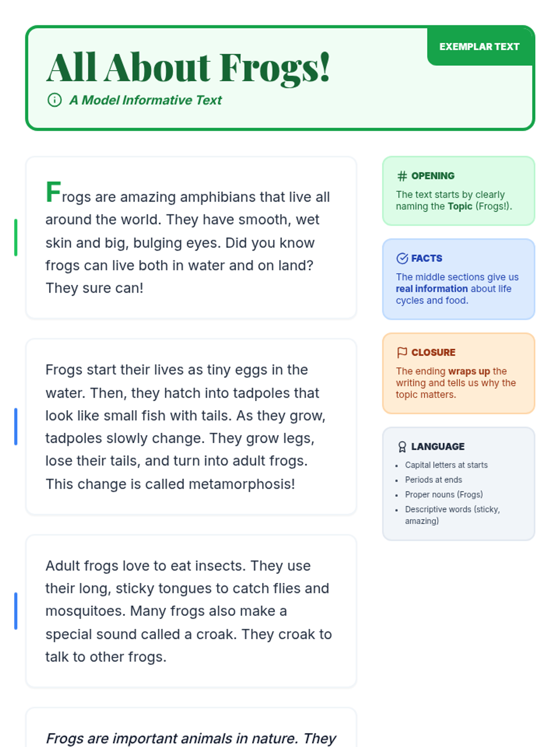
Task: Click the All About Frogs! title
Action: click(188, 68)
